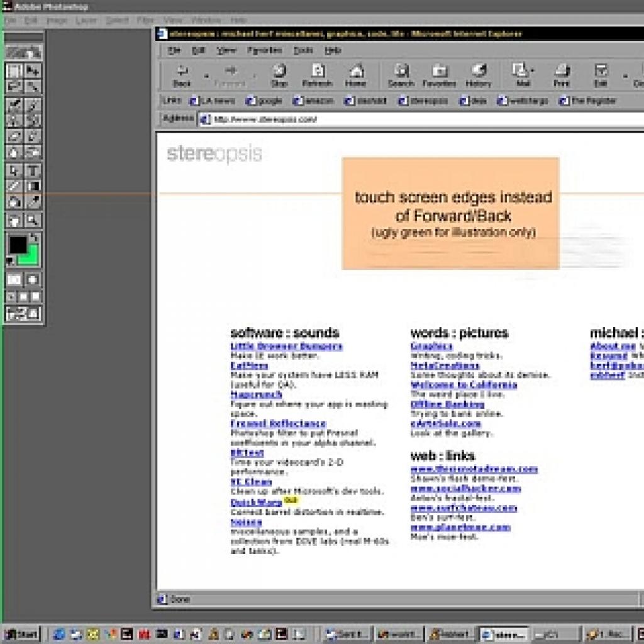Open Favorites pane in Internet Explorer toolbar
Screen dimensions: 644x644
[440, 75]
